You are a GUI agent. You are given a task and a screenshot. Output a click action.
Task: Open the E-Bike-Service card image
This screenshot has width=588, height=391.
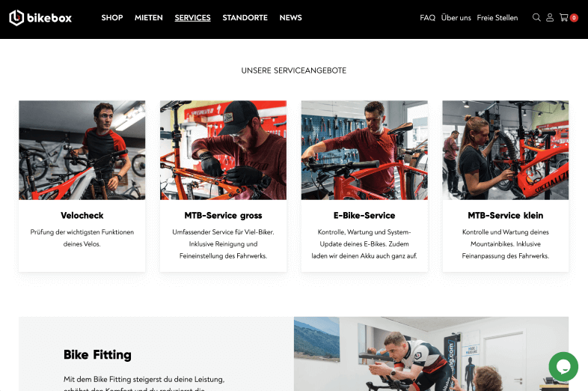tap(364, 150)
